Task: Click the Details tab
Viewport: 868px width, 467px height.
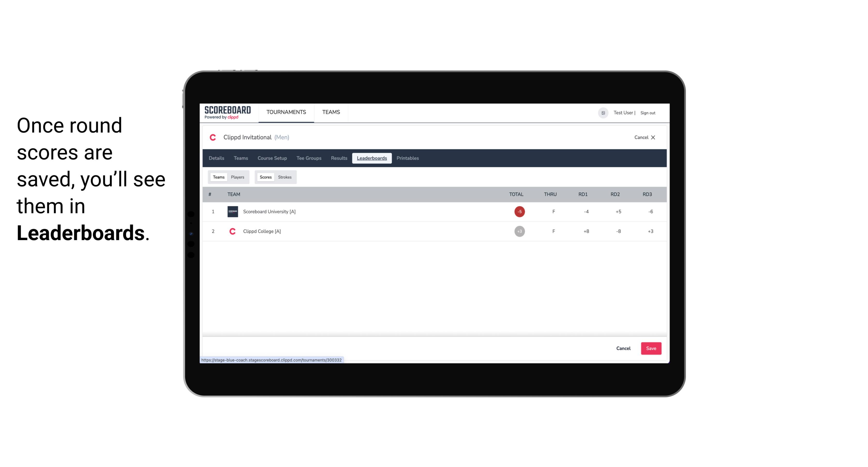Action: [x=216, y=158]
